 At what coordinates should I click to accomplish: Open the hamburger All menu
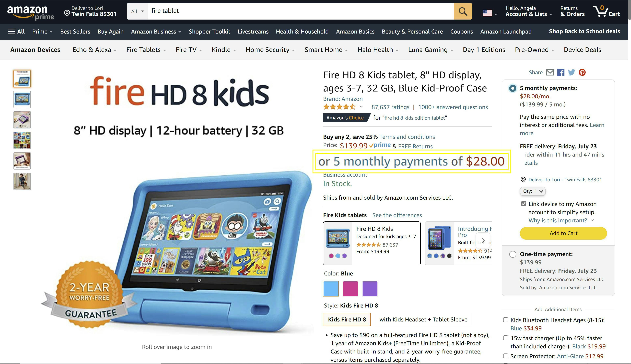click(16, 32)
